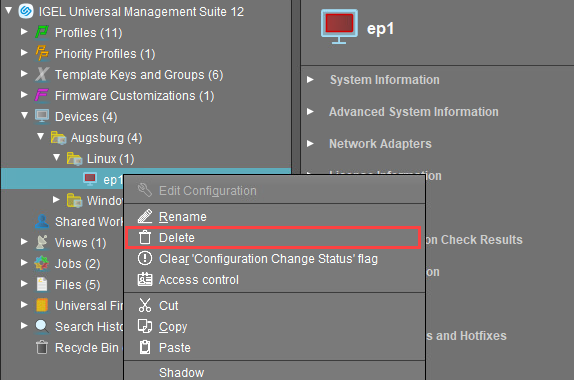Collapse the Augsburg folder

click(41, 137)
